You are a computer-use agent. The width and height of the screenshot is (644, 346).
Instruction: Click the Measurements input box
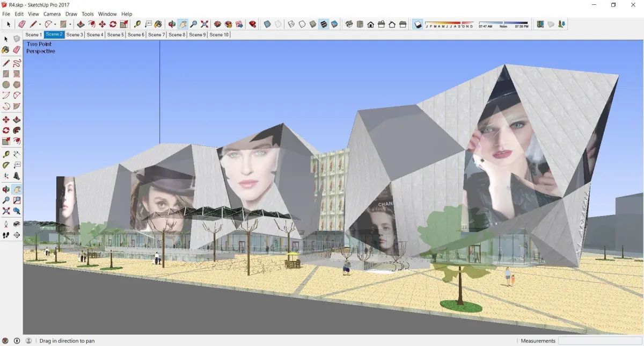(600, 341)
